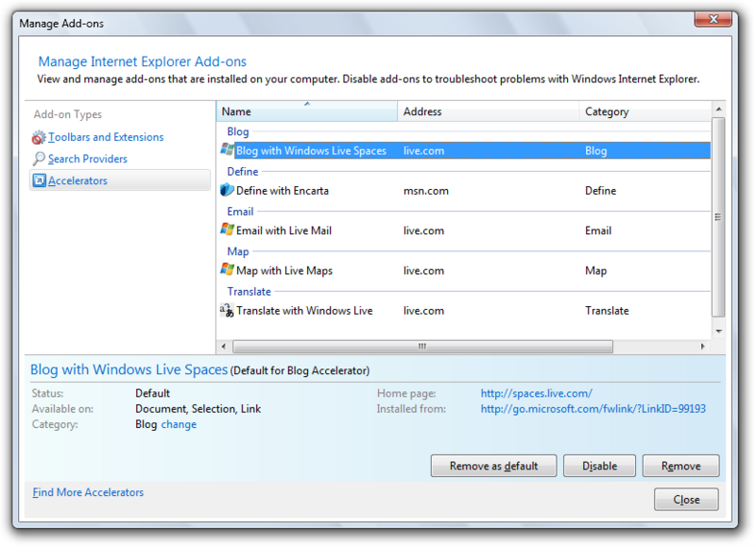Click horizontal scrollbar right arrow
Viewport: 756px width, 547px height.
pos(702,346)
